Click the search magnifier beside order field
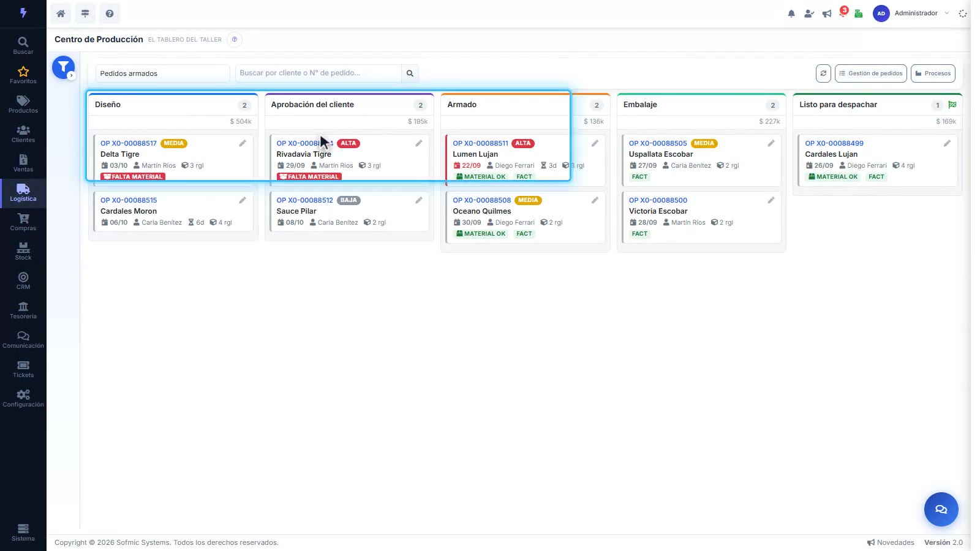Viewport: 980px width, 551px height. (x=410, y=73)
